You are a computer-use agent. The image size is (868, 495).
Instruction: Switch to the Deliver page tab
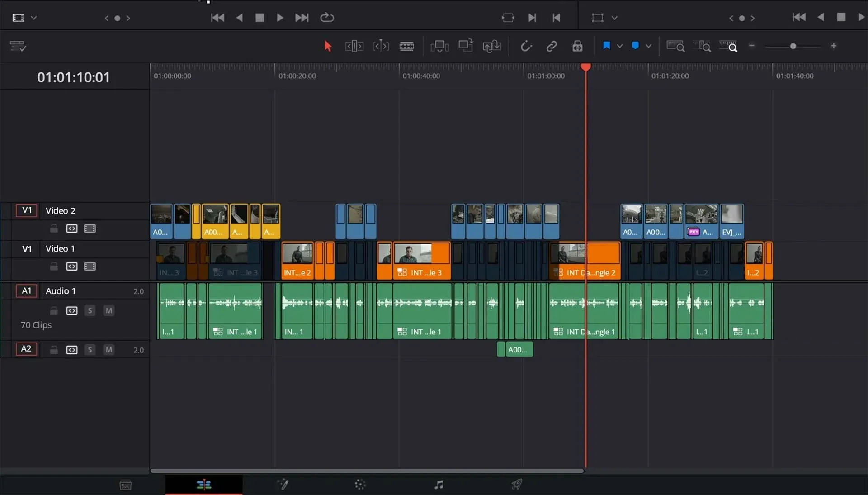click(x=517, y=485)
